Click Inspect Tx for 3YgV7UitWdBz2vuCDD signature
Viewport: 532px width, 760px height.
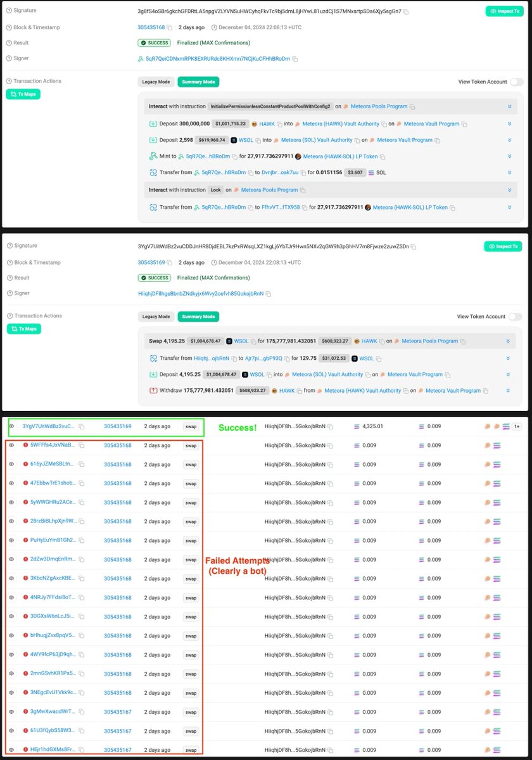tap(504, 246)
